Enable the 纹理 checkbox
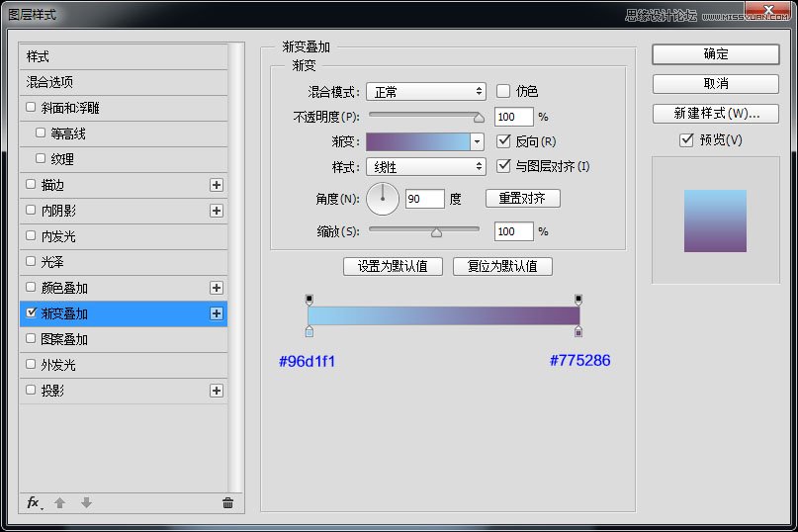The height and width of the screenshot is (532, 798). (41, 158)
